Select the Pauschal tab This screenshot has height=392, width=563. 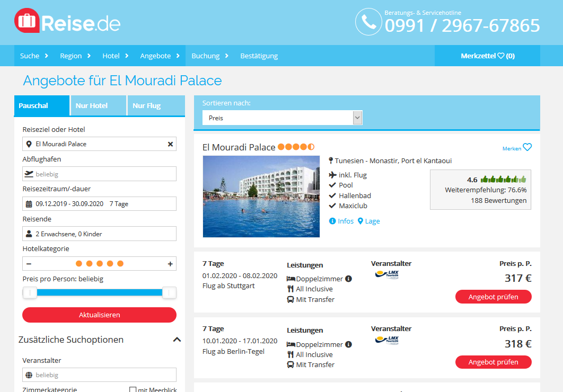42,105
